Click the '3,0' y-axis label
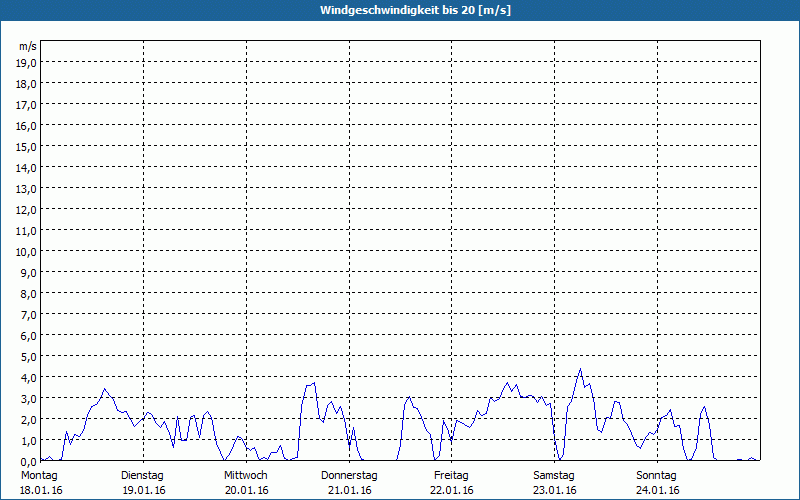The image size is (800, 500). pos(29,399)
